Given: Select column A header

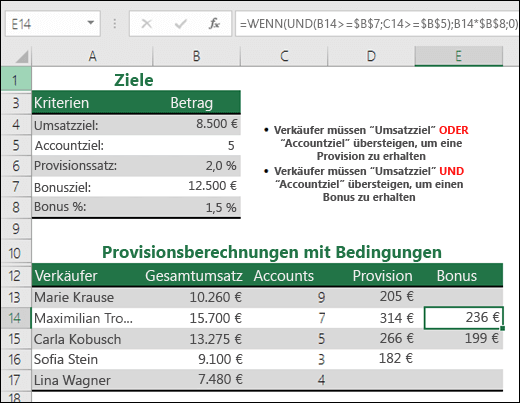Looking at the screenshot, I should pos(92,56).
